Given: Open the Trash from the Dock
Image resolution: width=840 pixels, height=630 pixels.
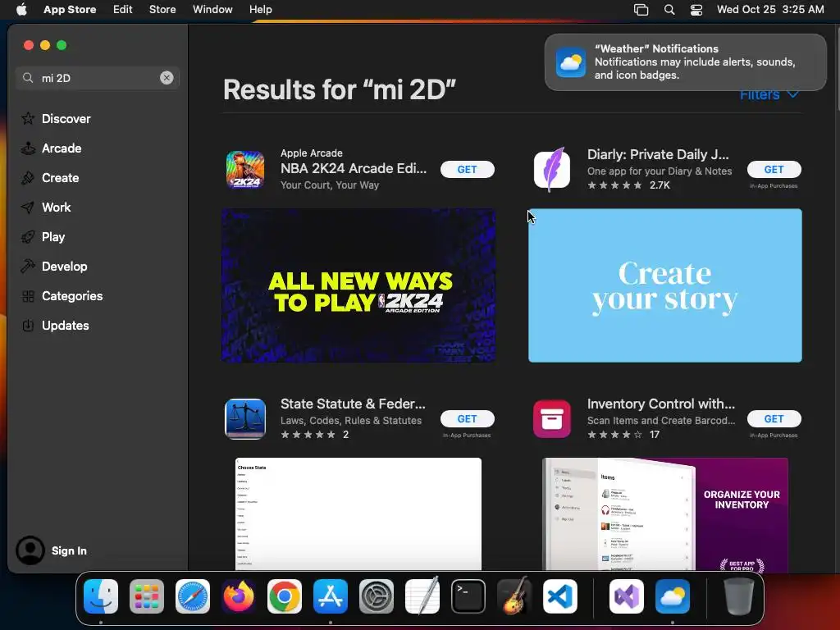Looking at the screenshot, I should tap(739, 596).
